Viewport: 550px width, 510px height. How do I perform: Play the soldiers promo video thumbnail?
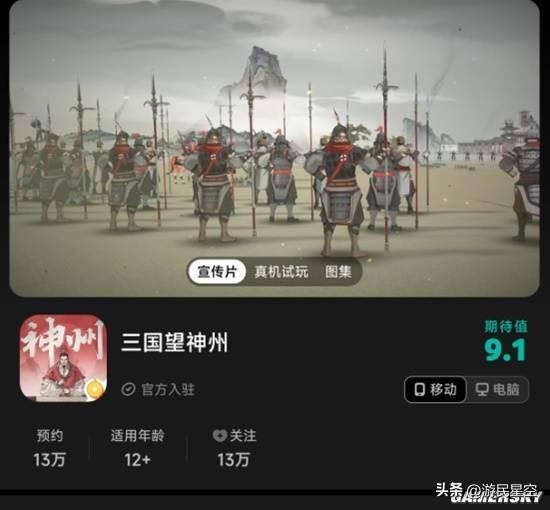(274, 149)
